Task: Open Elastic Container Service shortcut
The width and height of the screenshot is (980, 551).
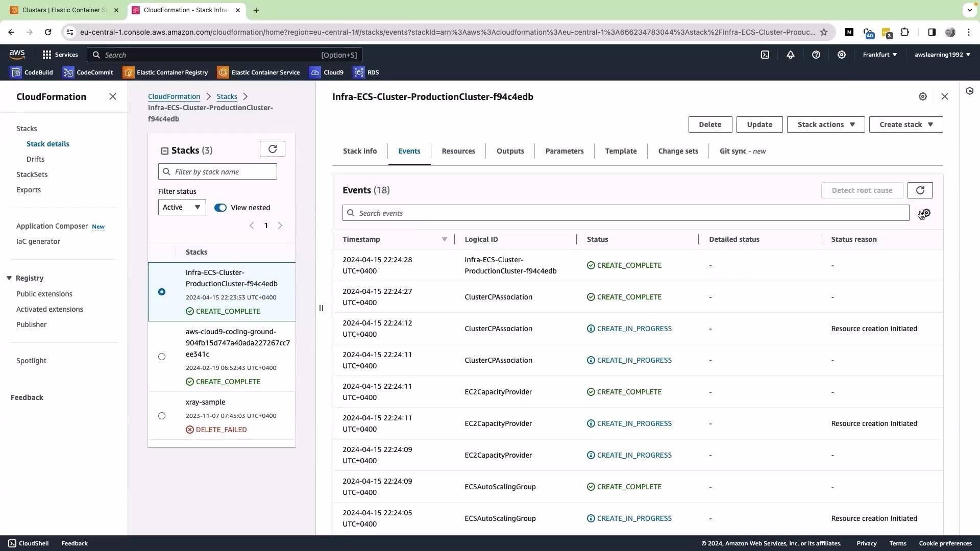Action: [259, 72]
